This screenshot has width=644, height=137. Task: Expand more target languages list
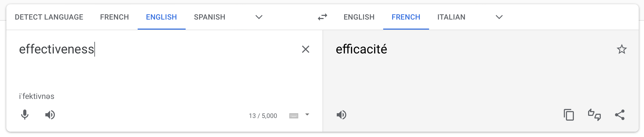pyautogui.click(x=499, y=17)
